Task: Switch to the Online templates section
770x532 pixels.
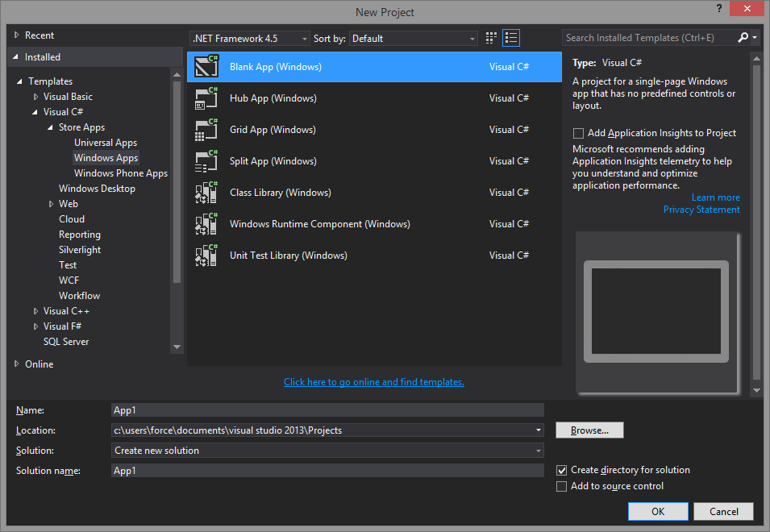Action: tap(34, 364)
